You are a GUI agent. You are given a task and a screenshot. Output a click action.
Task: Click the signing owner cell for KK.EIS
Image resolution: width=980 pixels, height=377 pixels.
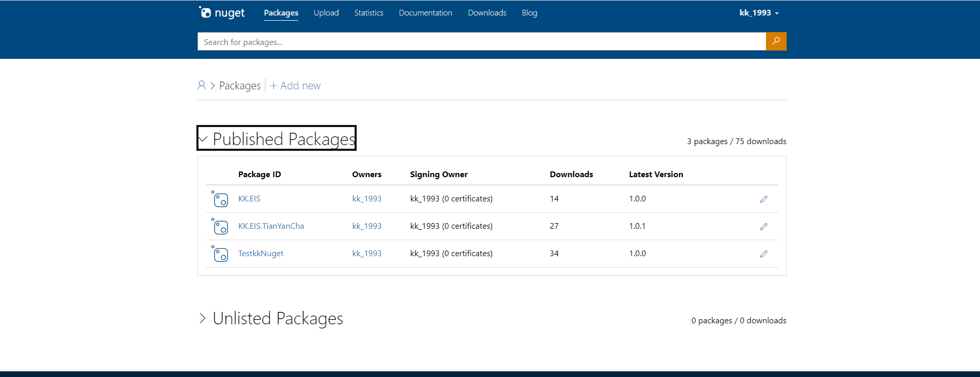(451, 199)
